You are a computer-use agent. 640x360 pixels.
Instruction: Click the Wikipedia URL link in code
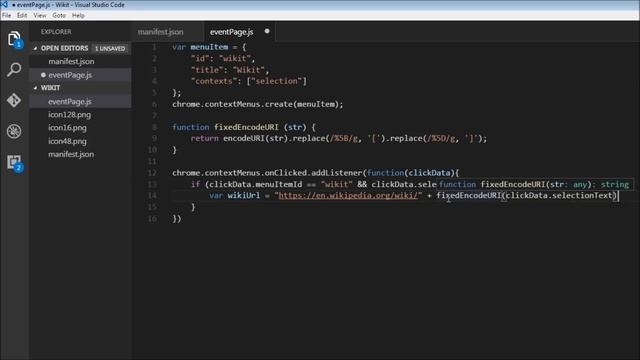click(x=348, y=196)
